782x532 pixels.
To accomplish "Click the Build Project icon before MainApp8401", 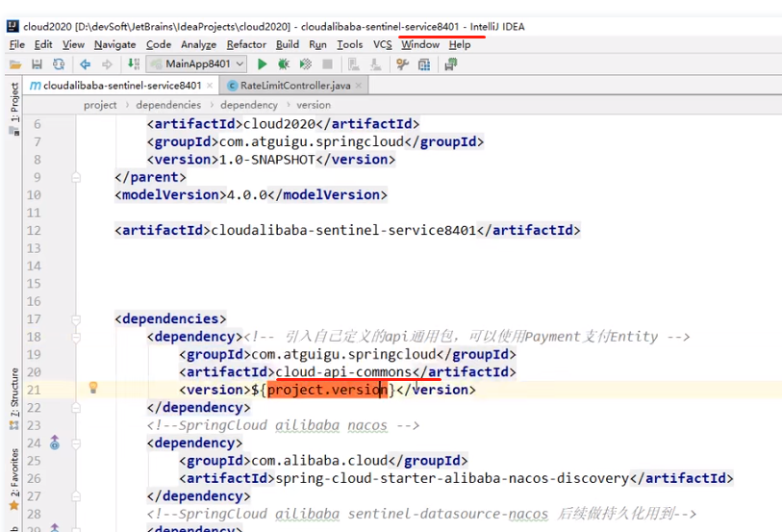I will (x=133, y=63).
